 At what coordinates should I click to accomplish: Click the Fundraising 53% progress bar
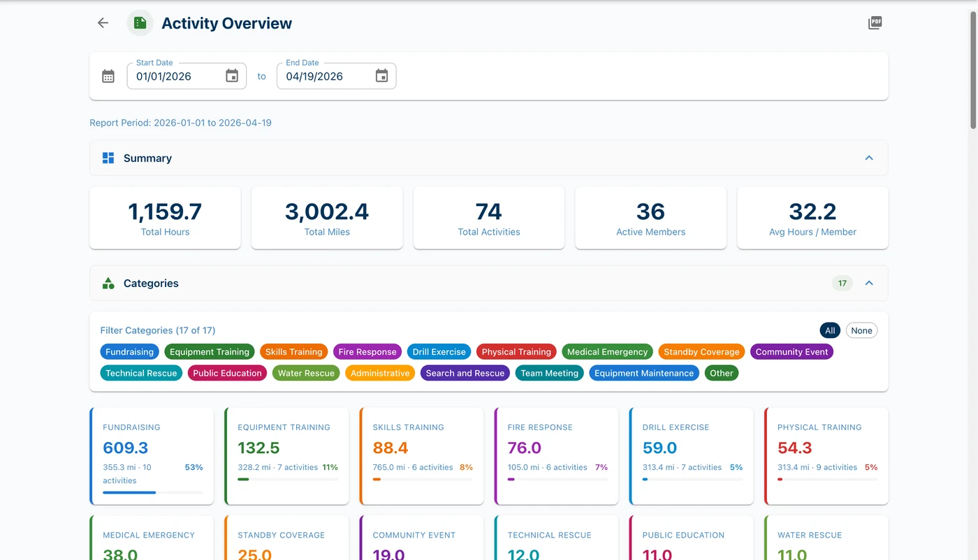click(x=153, y=492)
